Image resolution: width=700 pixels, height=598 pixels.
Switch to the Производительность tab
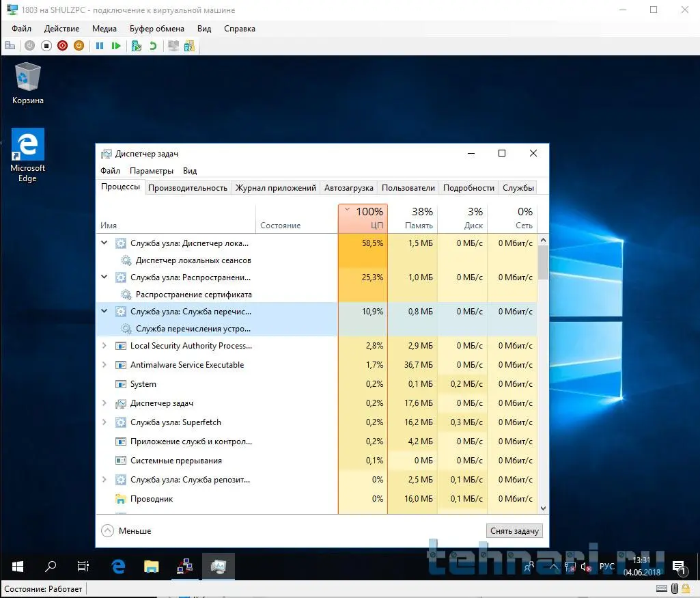pyautogui.click(x=187, y=188)
